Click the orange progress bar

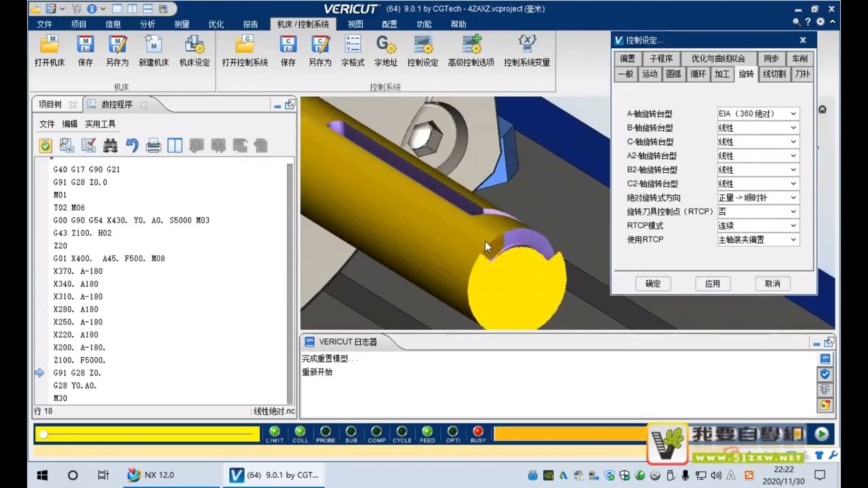570,434
